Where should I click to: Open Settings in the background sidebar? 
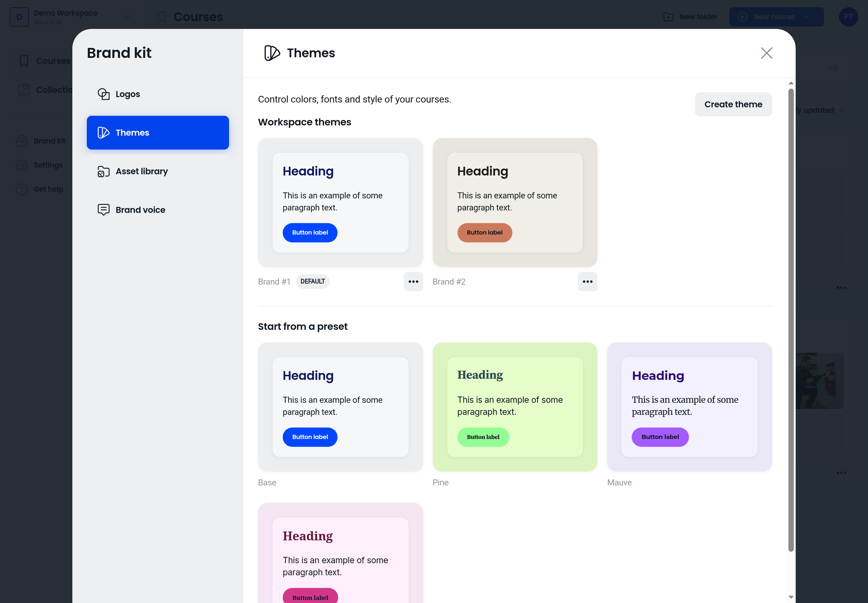point(39,165)
